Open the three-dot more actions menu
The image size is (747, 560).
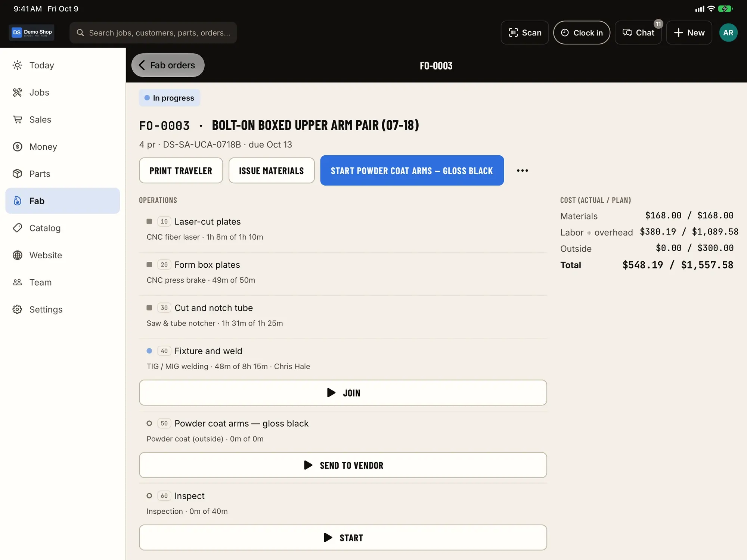pos(523,171)
